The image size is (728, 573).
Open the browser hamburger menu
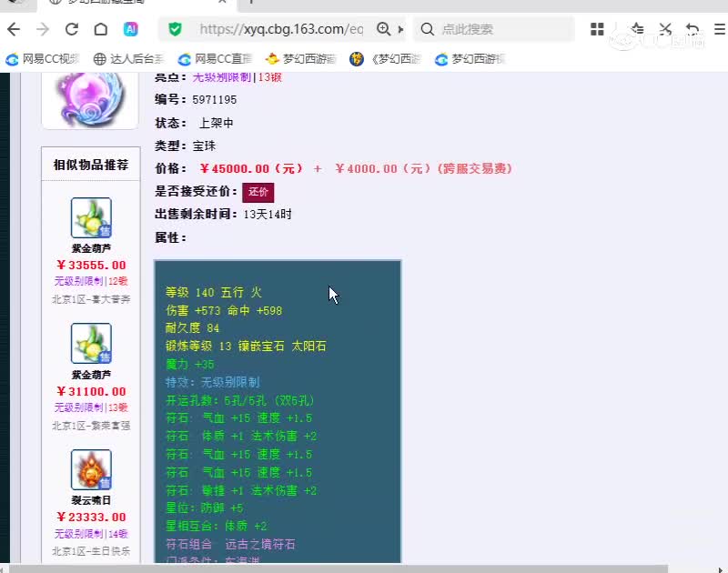click(x=720, y=29)
